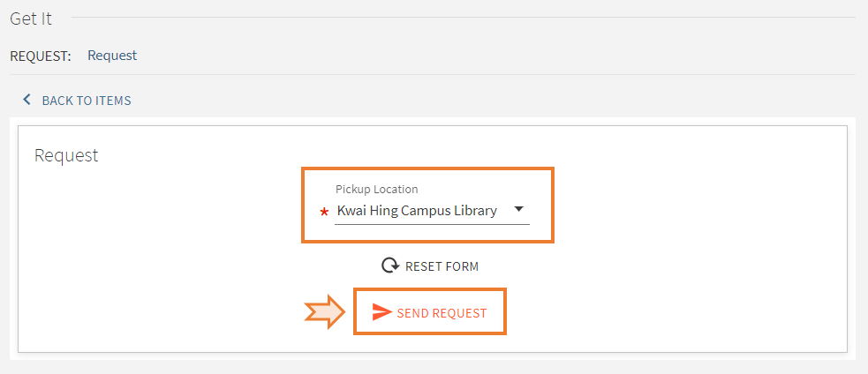Click the orange border around Pickup Location
Image resolution: width=868 pixels, height=374 pixels.
point(427,168)
